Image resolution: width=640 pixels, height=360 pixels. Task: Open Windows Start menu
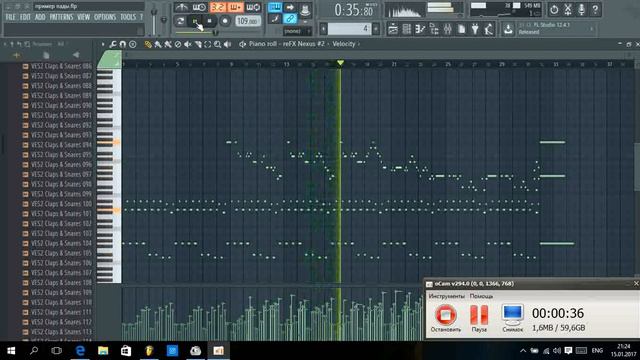(11, 351)
